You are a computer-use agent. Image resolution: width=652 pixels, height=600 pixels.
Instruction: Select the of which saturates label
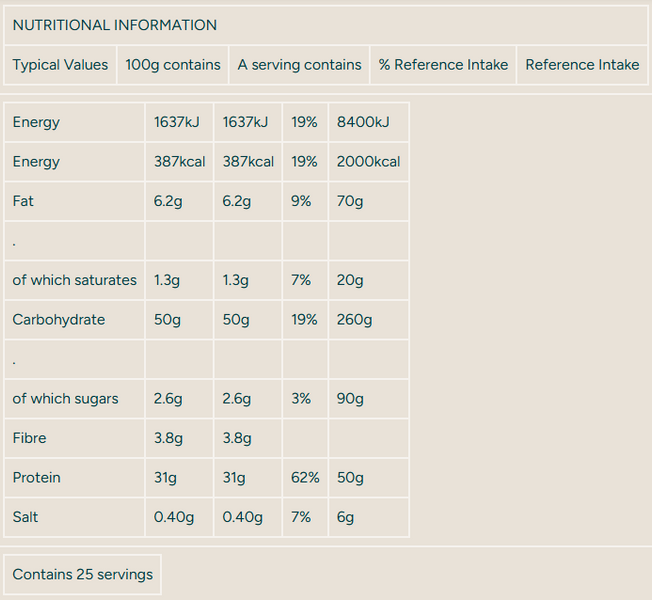pyautogui.click(x=74, y=280)
